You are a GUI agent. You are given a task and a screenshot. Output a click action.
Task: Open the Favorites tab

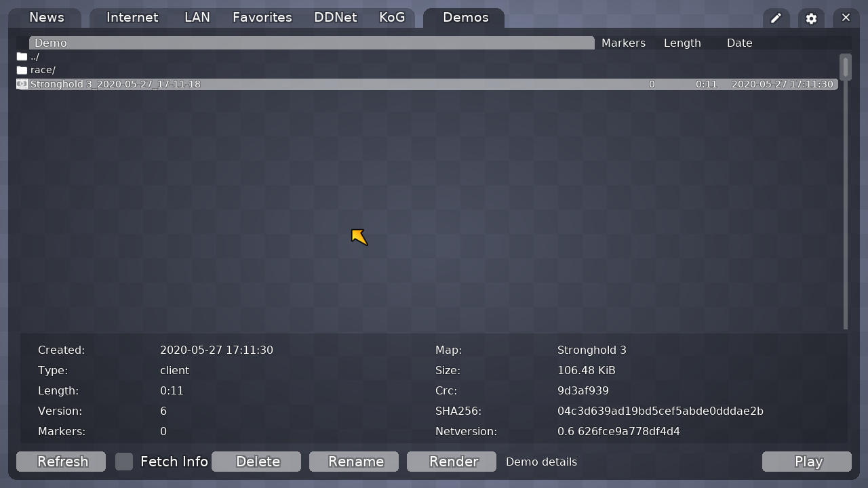[x=262, y=18]
